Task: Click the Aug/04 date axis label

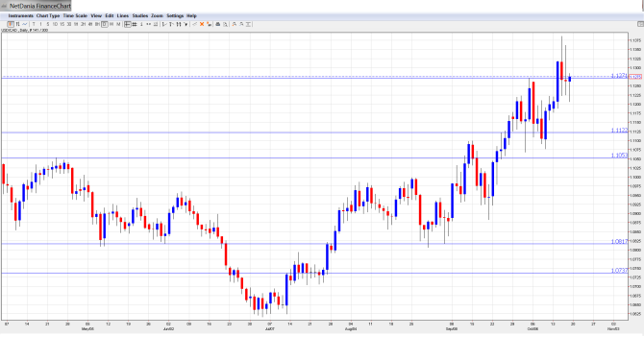Action: [x=350, y=329]
